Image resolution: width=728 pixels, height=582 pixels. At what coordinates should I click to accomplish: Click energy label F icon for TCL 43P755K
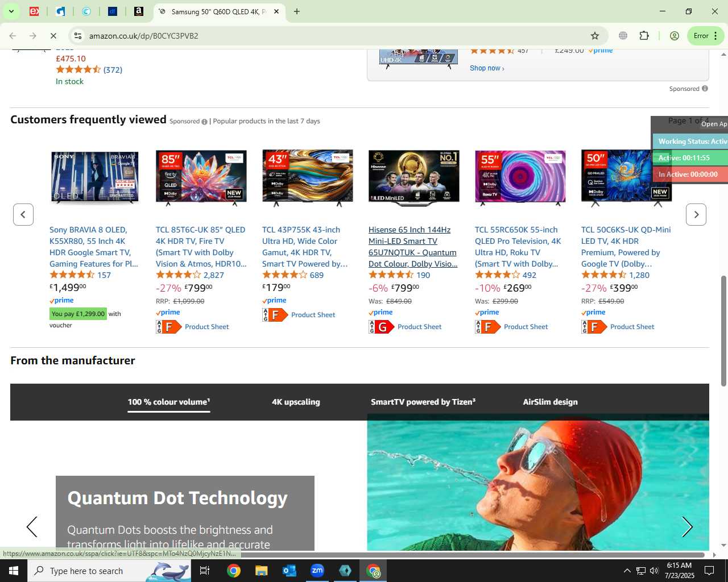pos(275,315)
